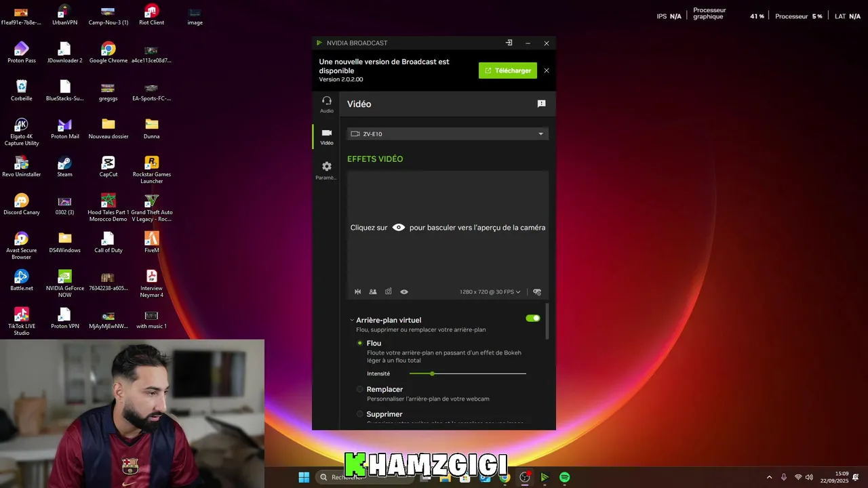The width and height of the screenshot is (868, 488).
Task: Click the Call of Duty desktop shortcut
Action: pyautogui.click(x=108, y=243)
